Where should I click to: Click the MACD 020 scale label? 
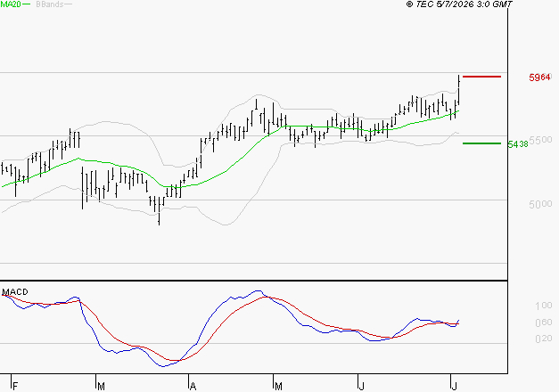pos(544,339)
